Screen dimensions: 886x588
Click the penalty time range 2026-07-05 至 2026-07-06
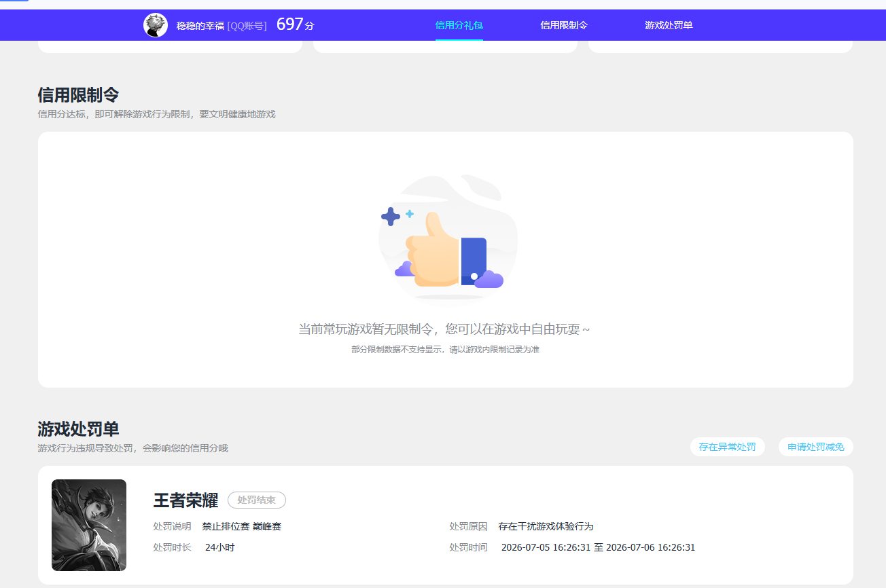pos(599,547)
